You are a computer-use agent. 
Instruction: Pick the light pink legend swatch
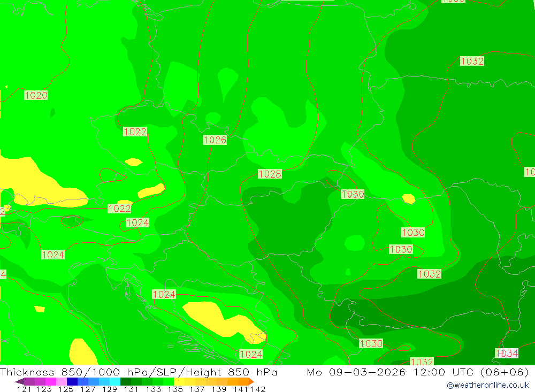(x=62, y=381)
